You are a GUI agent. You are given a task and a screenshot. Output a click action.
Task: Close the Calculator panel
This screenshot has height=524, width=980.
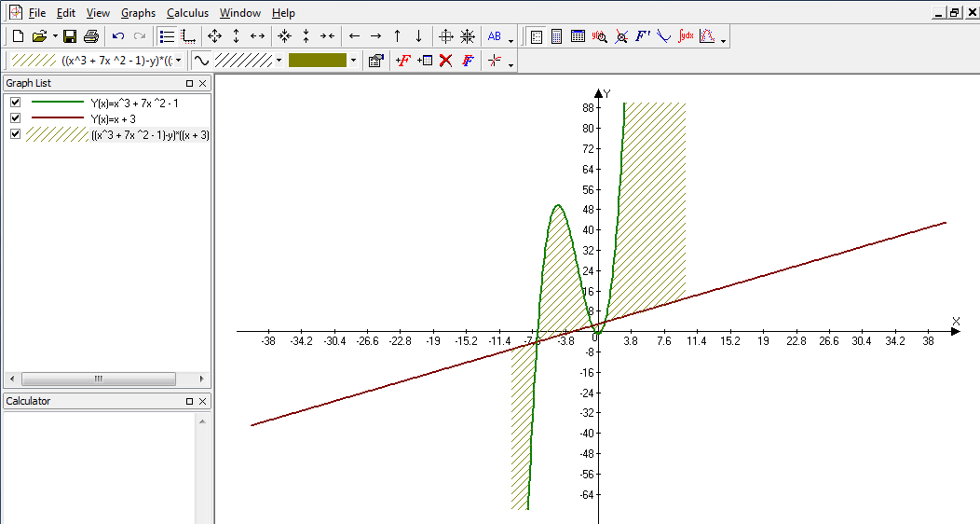[x=202, y=402]
